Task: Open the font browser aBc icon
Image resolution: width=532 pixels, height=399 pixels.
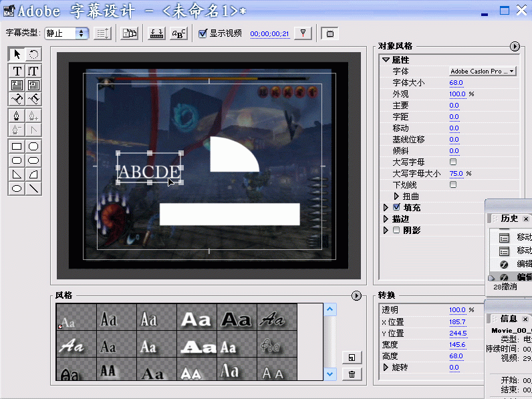Action: pyautogui.click(x=179, y=33)
